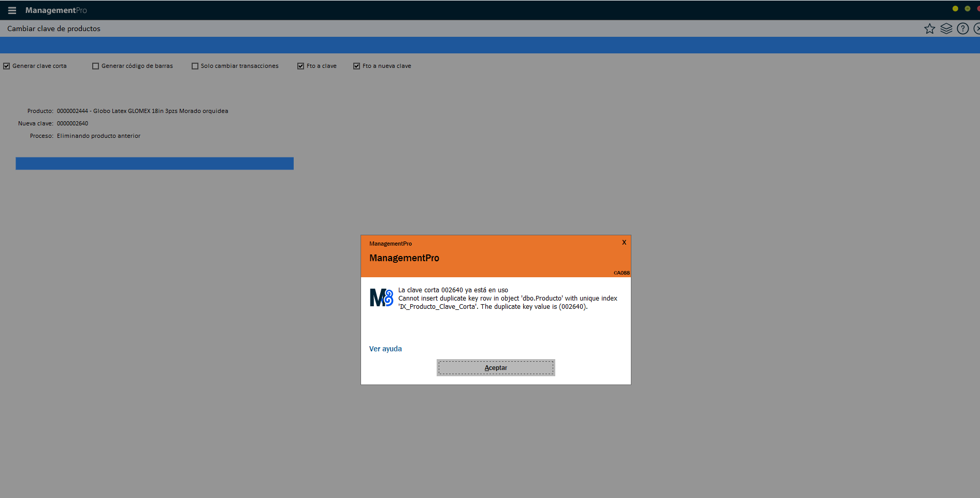The image size is (980, 498).
Task: Click the ManagementPro title in header bar
Action: click(x=56, y=10)
